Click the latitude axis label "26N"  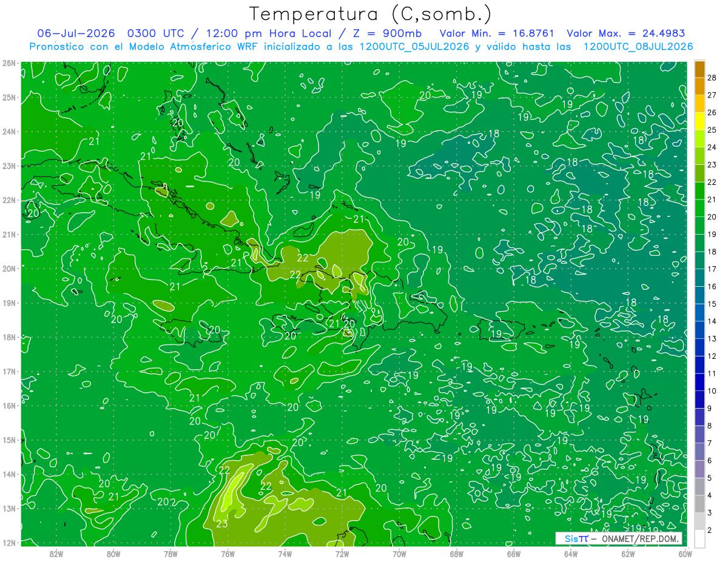tap(9, 63)
